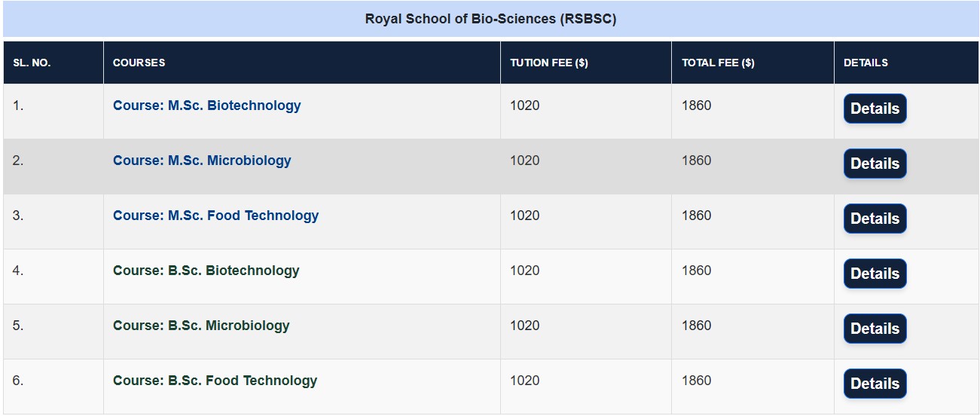Click the Royal School of Bio-Sciences heading

(x=490, y=19)
